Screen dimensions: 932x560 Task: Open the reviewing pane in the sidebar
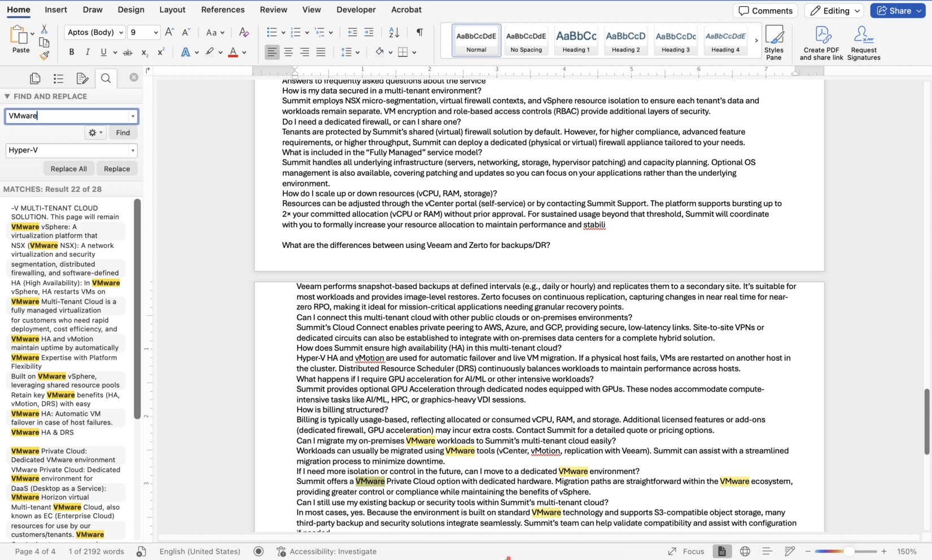coord(82,78)
